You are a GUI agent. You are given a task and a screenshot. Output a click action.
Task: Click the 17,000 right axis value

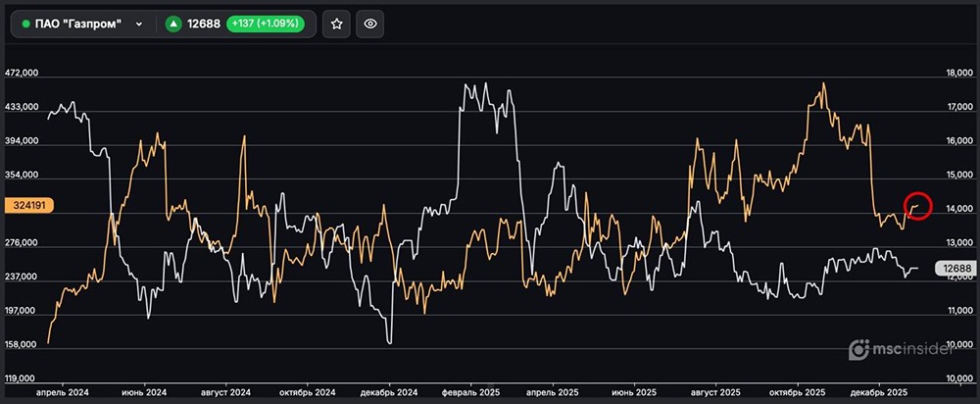tap(958, 108)
